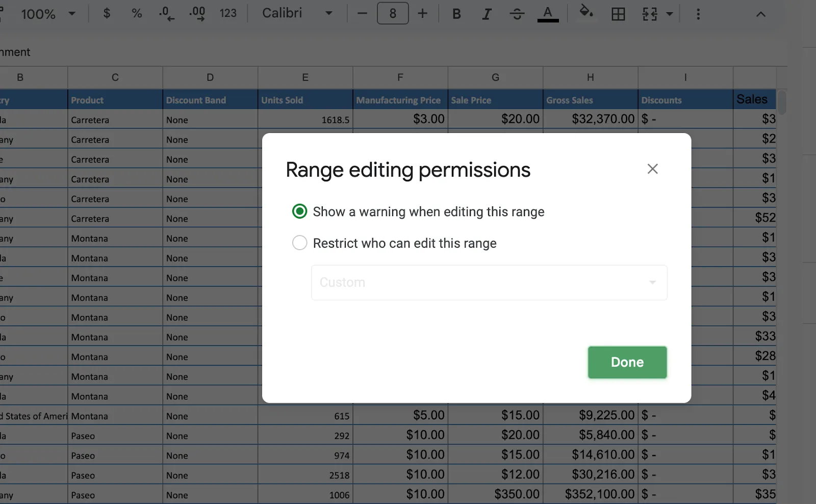Screen dimensions: 816x504
Task: Click the Discount Band header cell
Action: coord(210,100)
